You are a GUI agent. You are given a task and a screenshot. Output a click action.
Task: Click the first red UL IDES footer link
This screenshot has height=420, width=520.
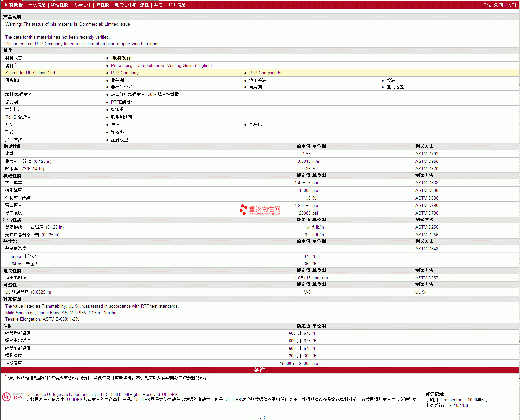tap(170, 395)
